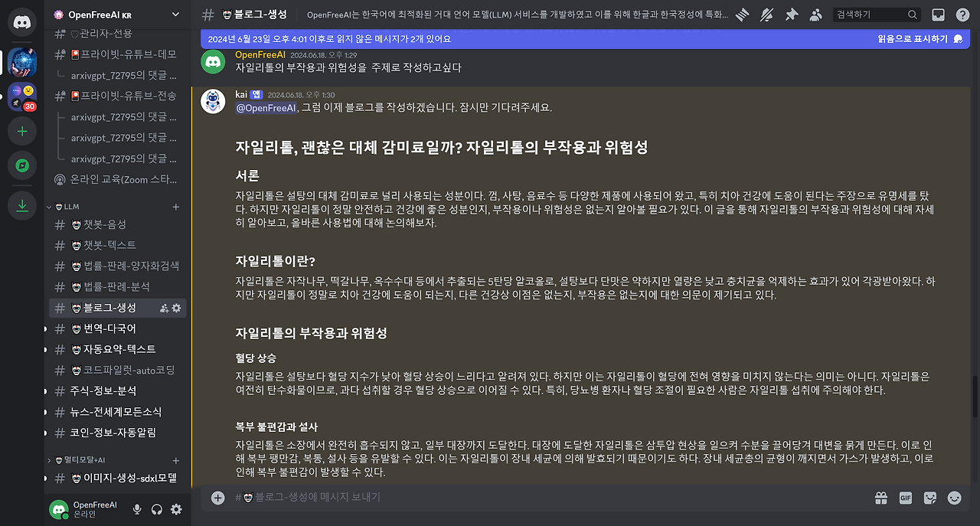The height and width of the screenshot is (526, 980).
Task: Click the gift icon in the message bar
Action: [x=880, y=498]
